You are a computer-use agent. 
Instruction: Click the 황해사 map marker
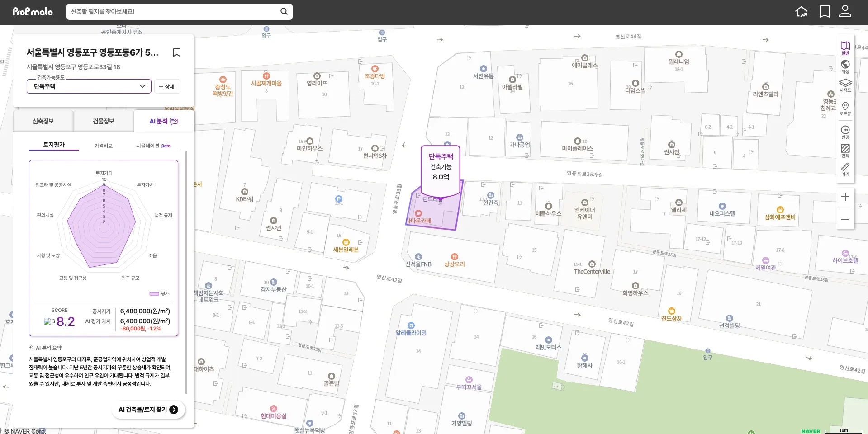coord(584,362)
